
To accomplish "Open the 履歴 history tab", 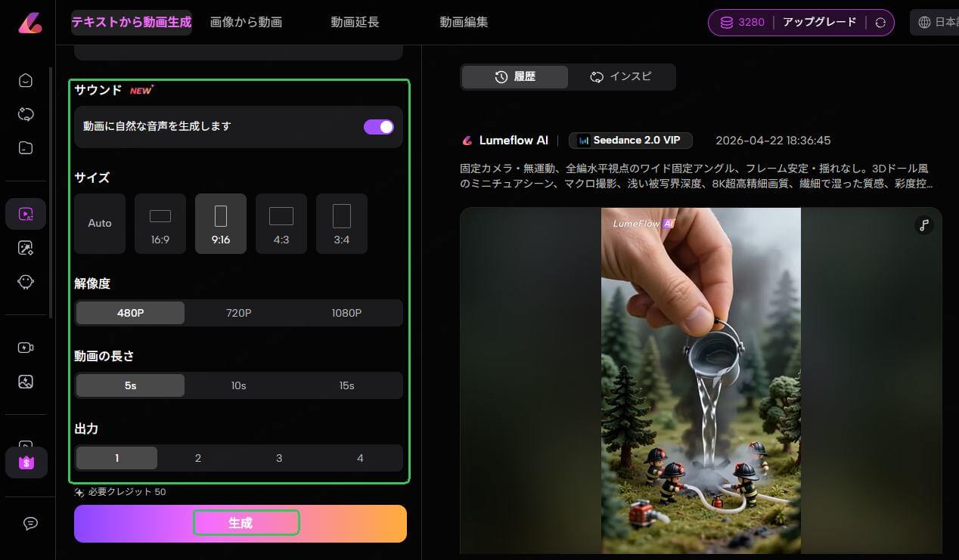I will [515, 77].
